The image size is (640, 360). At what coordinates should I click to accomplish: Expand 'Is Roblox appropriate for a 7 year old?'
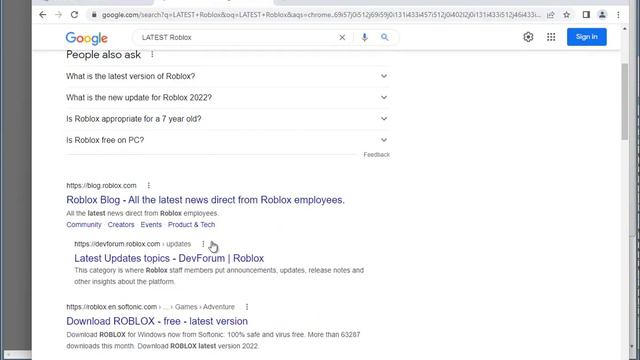[227, 119]
